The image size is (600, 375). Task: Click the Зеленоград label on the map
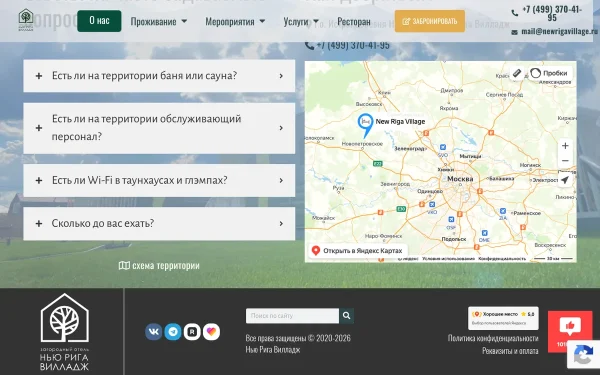[x=409, y=148]
